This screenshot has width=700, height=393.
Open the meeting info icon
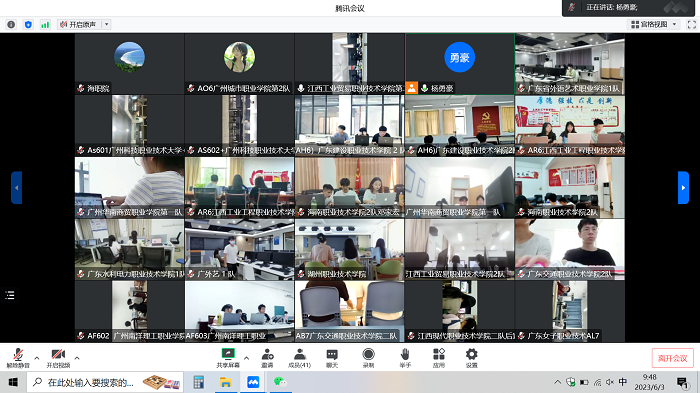pyautogui.click(x=11, y=25)
